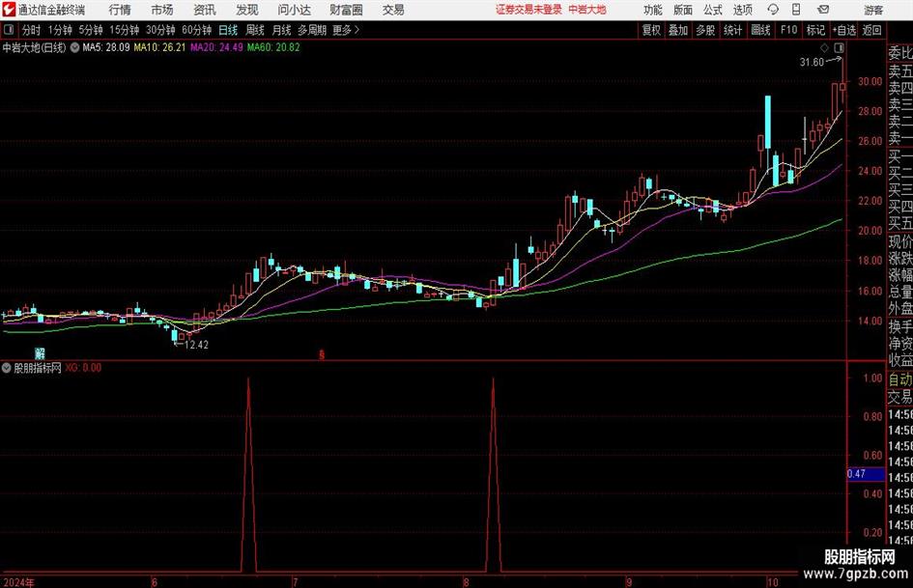Open the customer service headset icon

[x=773, y=10]
